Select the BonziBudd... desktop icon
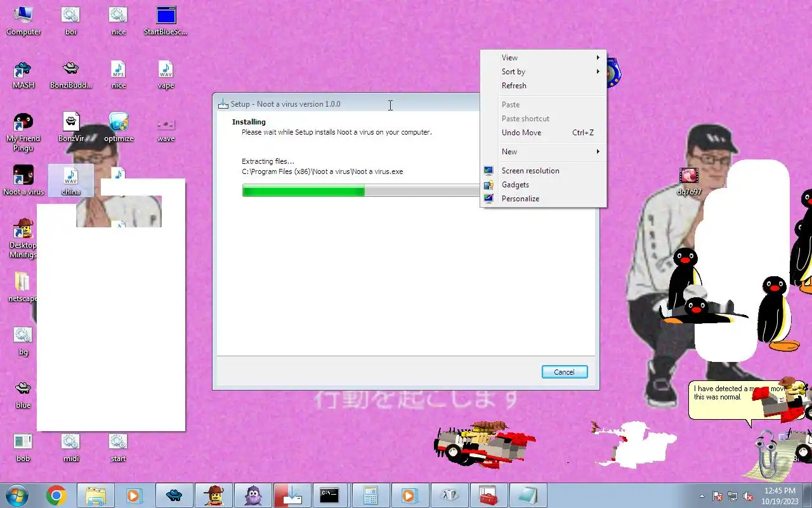Viewport: 812px width, 508px height. pyautogui.click(x=70, y=74)
